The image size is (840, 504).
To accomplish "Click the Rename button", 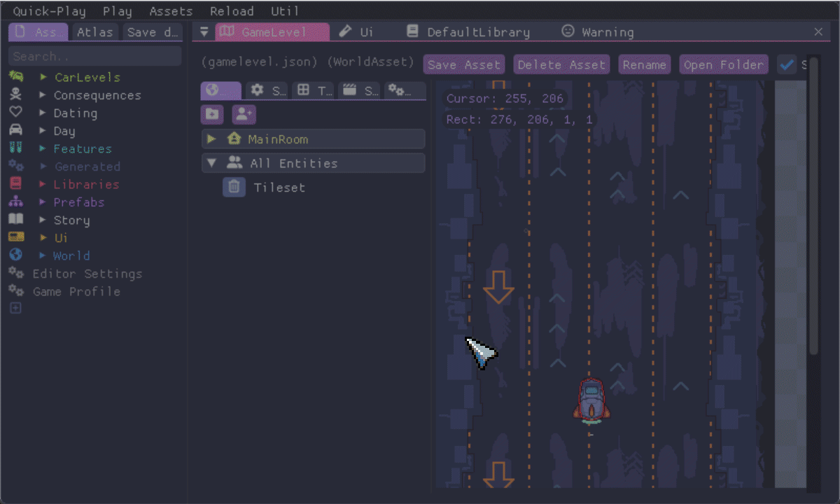I will point(644,64).
